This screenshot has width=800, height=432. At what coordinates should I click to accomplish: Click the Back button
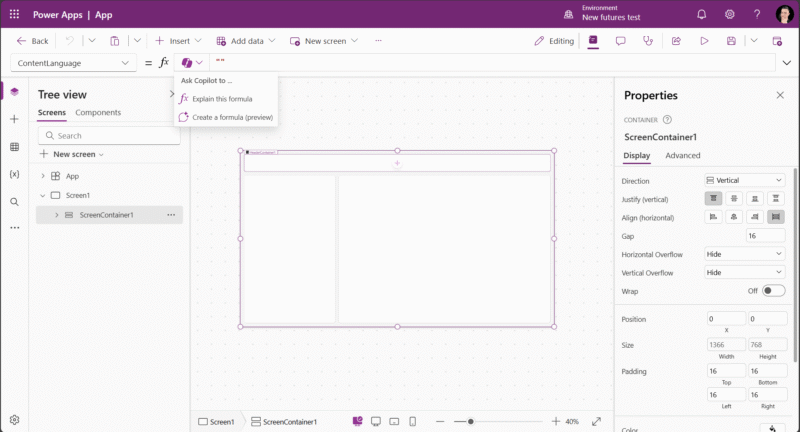(33, 41)
